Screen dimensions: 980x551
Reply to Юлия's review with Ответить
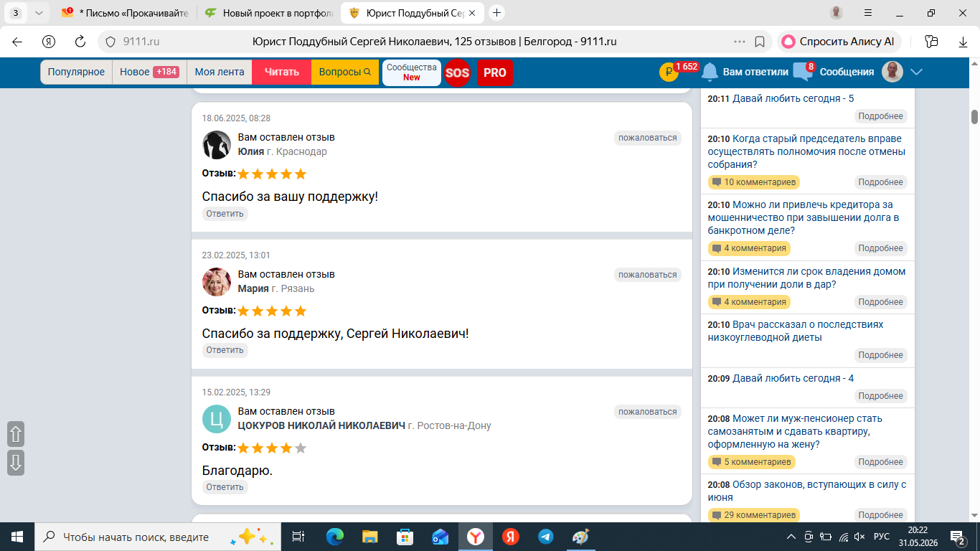[225, 214]
